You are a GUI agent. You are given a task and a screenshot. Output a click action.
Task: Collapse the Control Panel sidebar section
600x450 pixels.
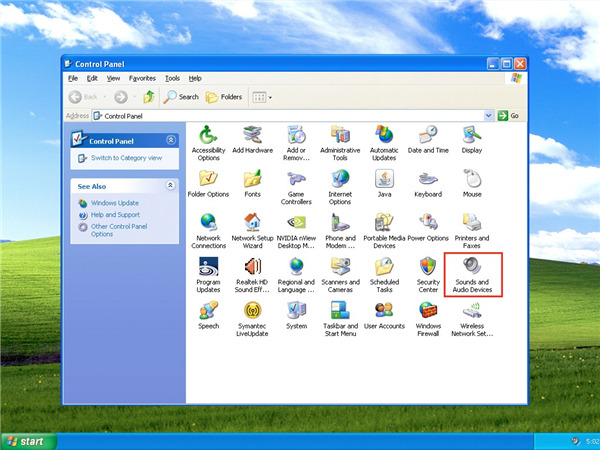coord(170,140)
